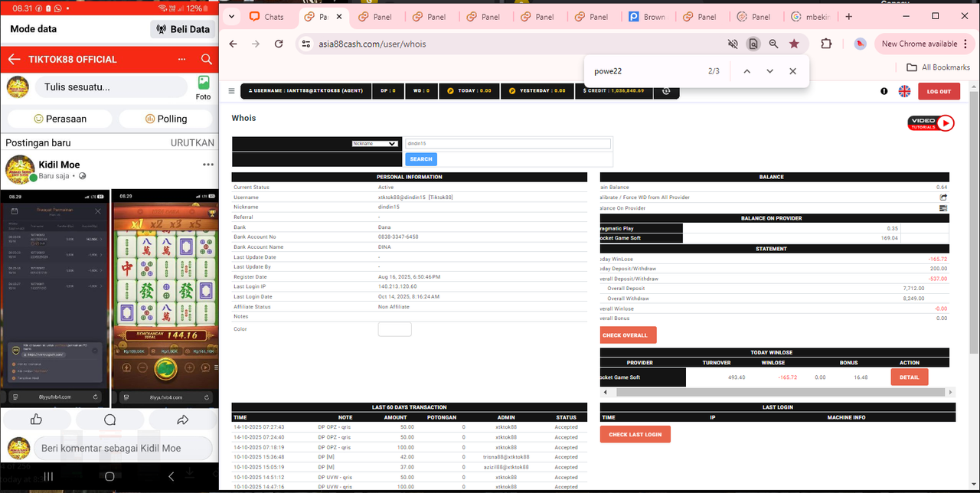Image resolution: width=980 pixels, height=493 pixels.
Task: Share Kidil Moe's post
Action: click(x=182, y=420)
